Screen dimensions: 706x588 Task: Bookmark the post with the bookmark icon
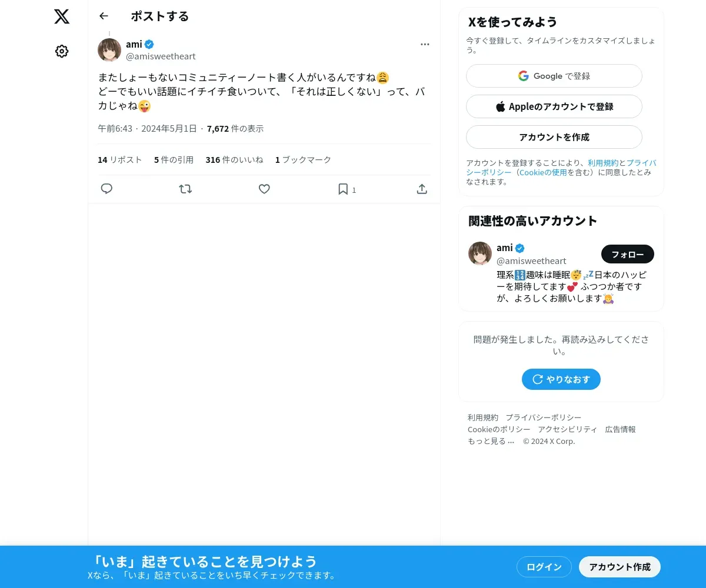343,189
